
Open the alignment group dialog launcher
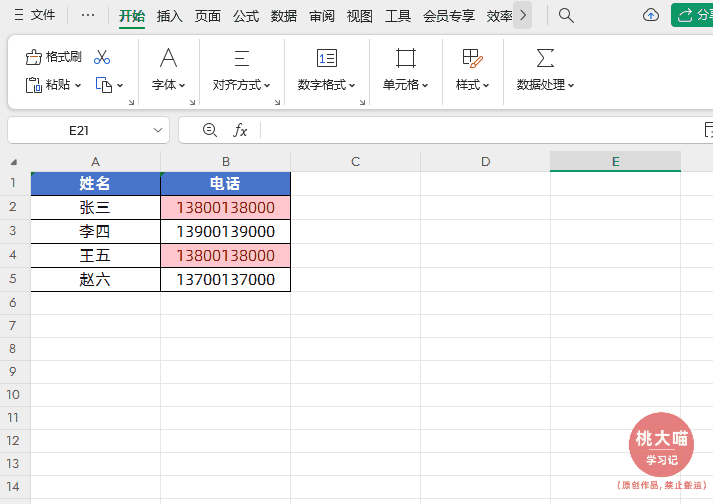coord(277,102)
